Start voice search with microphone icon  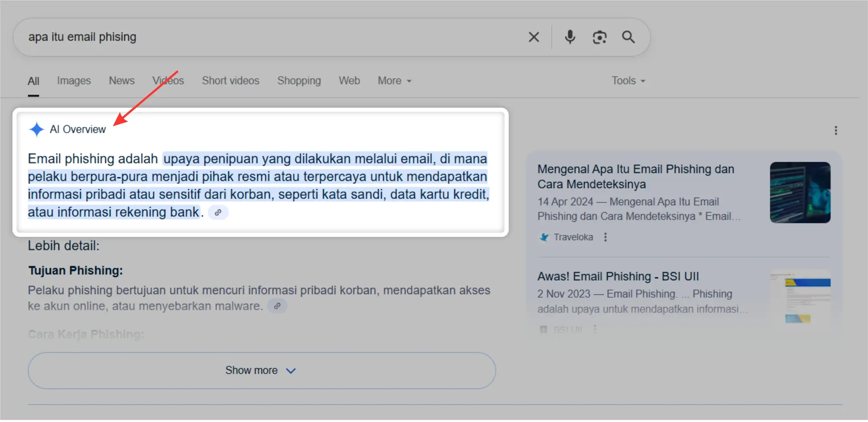[x=570, y=37]
